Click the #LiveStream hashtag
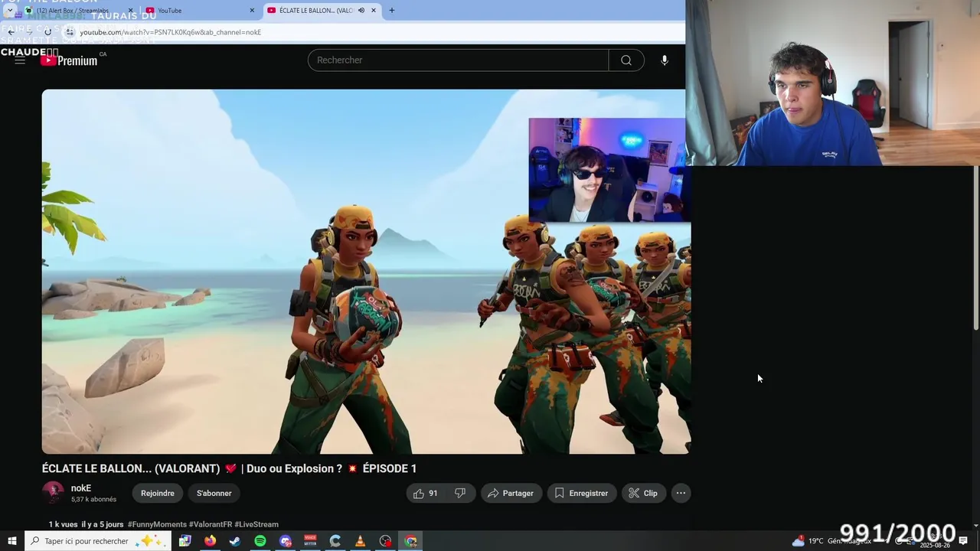The image size is (980, 551). (256, 525)
